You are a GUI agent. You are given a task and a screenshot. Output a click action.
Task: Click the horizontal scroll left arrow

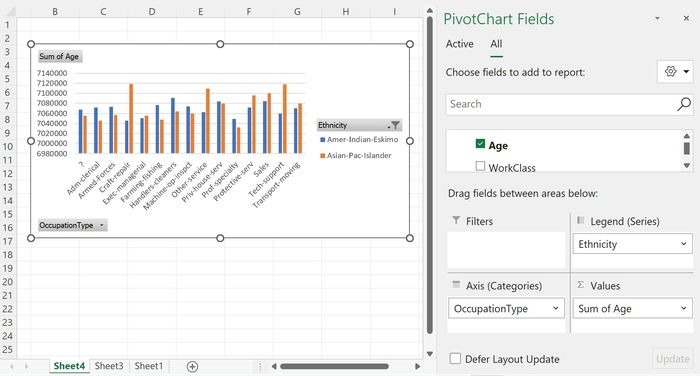[274, 367]
